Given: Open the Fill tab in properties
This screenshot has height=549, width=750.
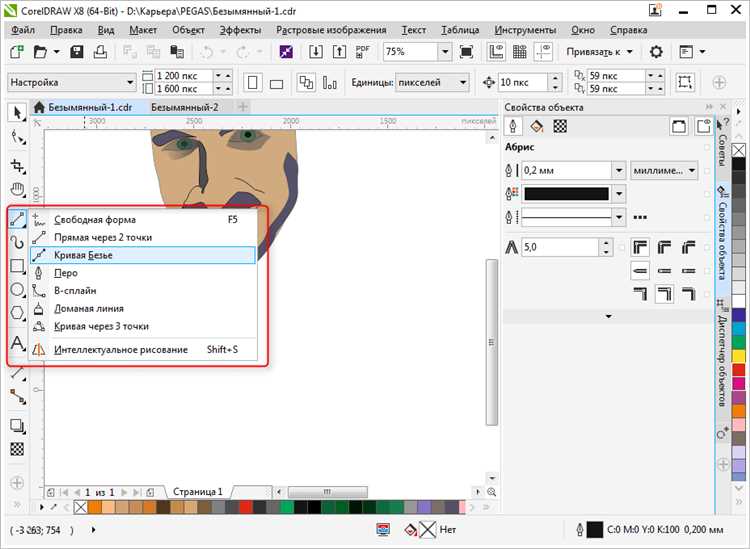Looking at the screenshot, I should (537, 126).
